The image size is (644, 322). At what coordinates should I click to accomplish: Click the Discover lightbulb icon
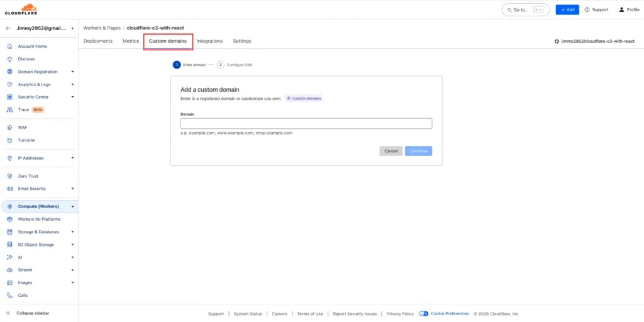(10, 59)
